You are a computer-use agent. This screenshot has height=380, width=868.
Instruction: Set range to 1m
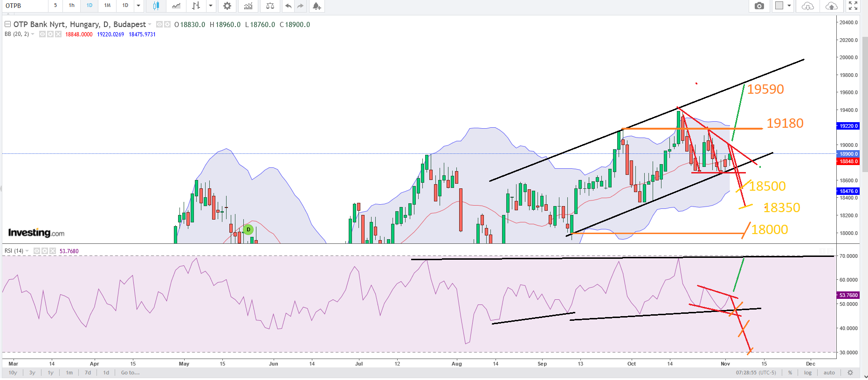pos(69,373)
